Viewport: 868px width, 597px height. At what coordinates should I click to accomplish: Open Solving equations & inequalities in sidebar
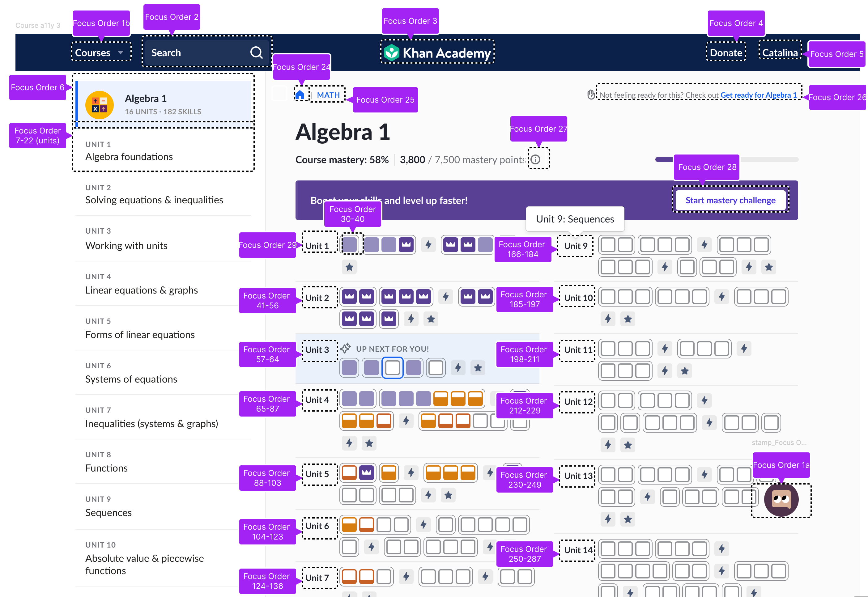tap(164, 194)
